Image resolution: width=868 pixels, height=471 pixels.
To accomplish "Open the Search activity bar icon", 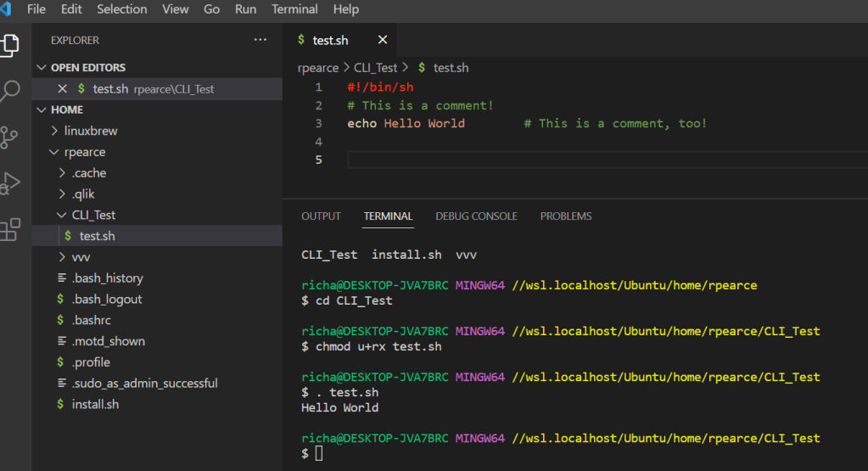I will coord(10,90).
